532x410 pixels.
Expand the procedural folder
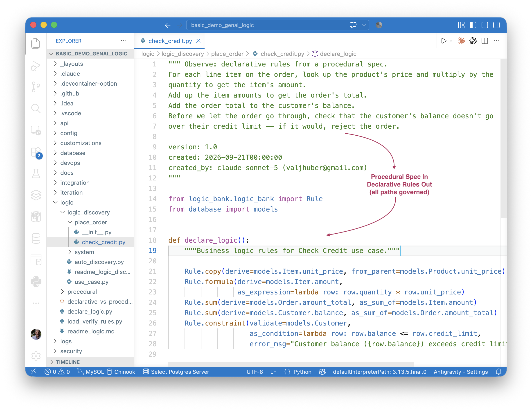[x=90, y=292]
